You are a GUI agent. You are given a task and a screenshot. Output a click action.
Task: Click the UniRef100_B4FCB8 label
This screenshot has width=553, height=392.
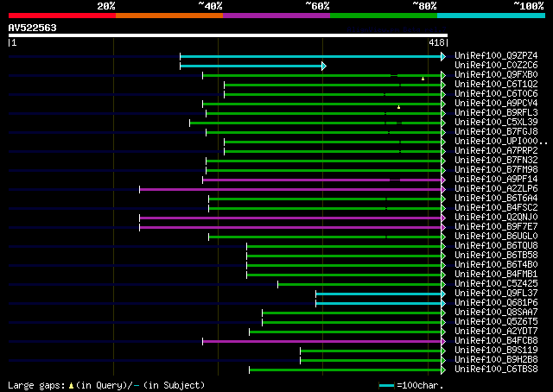pos(496,341)
